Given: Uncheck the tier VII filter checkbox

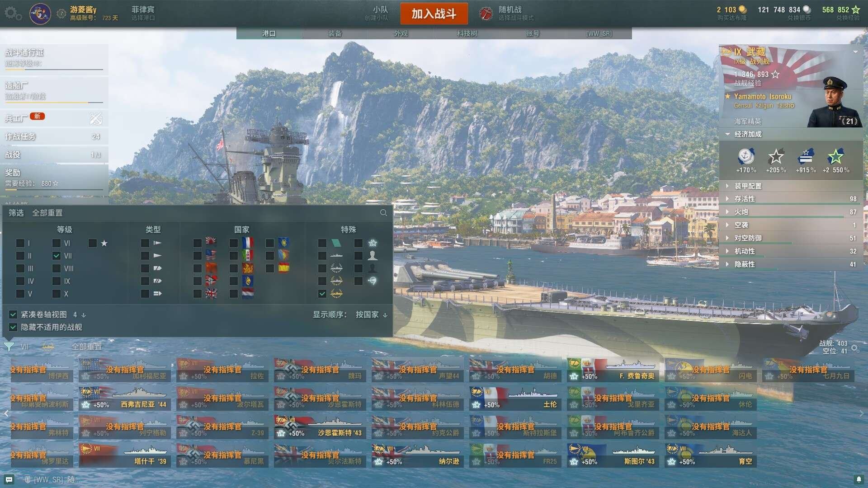Looking at the screenshot, I should [57, 256].
